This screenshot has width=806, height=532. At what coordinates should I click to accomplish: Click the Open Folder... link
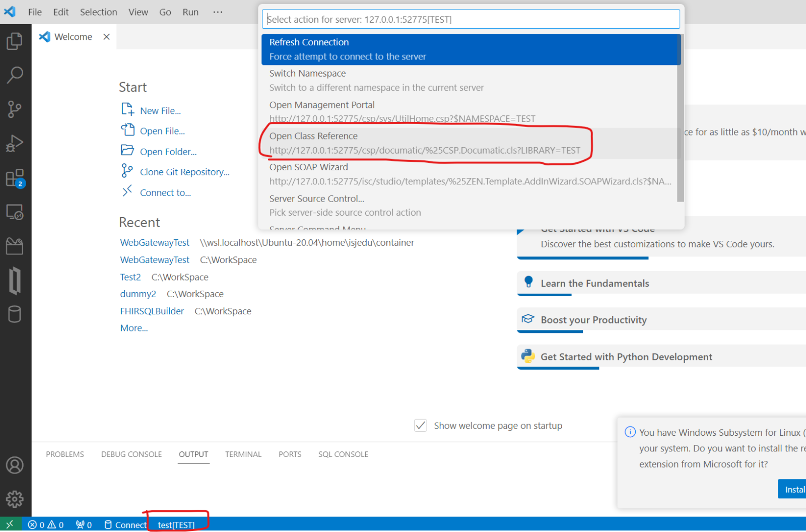[x=168, y=152]
